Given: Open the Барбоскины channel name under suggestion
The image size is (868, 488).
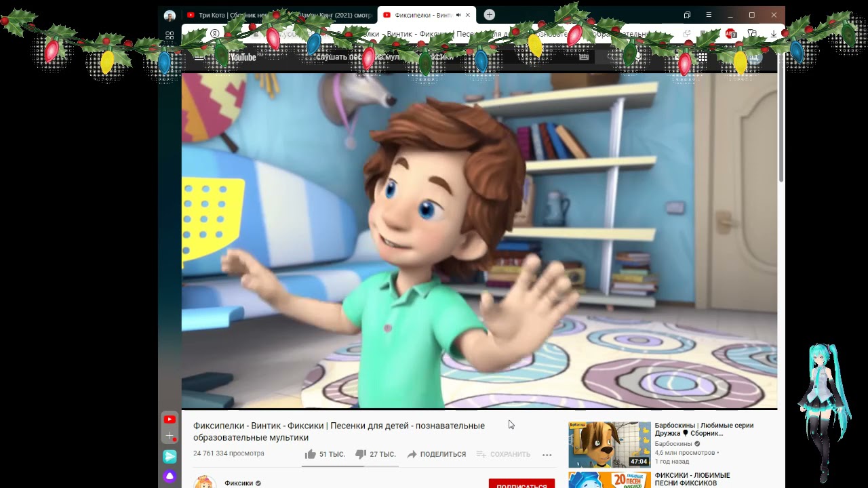Looking at the screenshot, I should (x=673, y=444).
